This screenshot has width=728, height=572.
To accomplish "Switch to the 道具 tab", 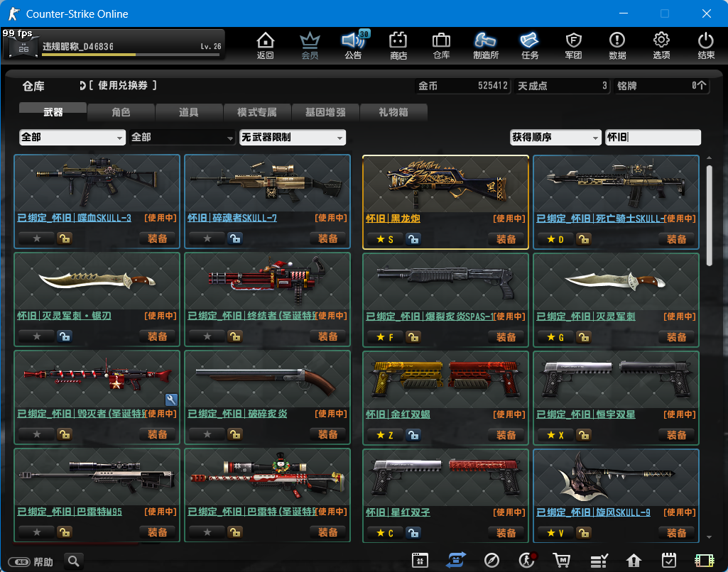I will tap(189, 112).
